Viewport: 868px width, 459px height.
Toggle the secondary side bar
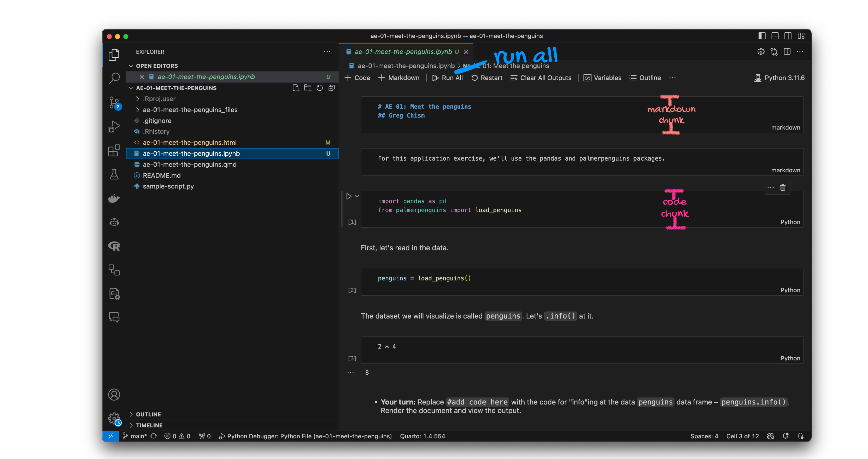(x=788, y=36)
